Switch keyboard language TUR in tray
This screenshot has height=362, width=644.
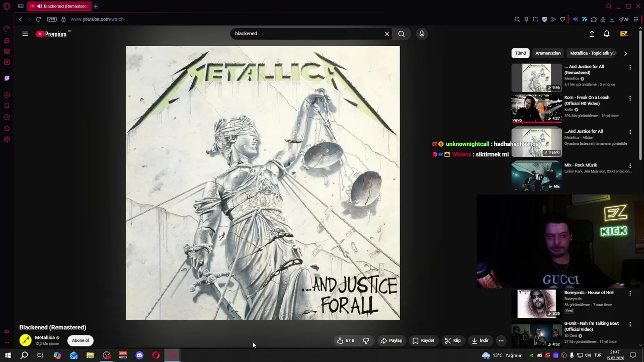[598, 355]
